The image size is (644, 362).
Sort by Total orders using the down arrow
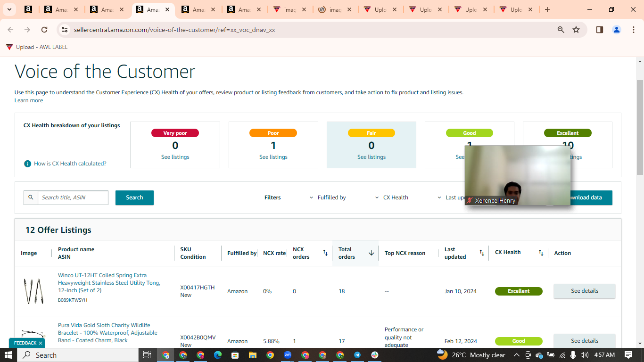point(372,253)
